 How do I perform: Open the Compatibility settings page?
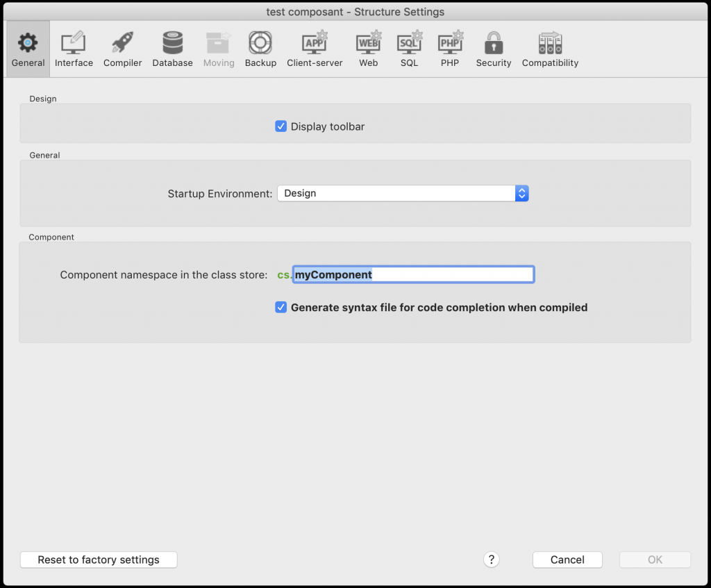tap(550, 49)
